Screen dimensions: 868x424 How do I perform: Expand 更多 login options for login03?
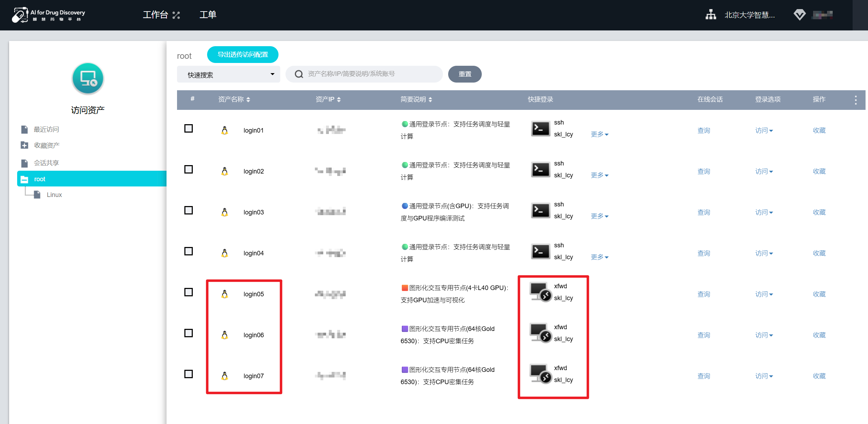point(600,216)
